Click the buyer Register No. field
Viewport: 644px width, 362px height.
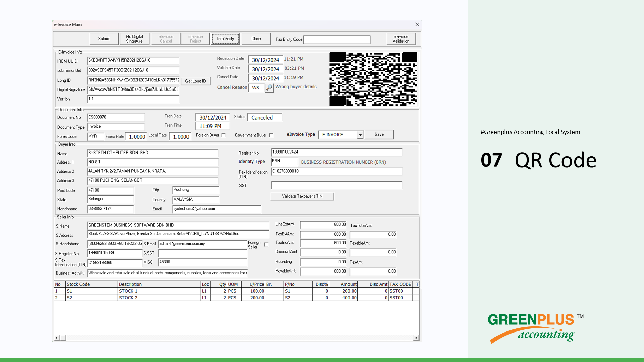(x=337, y=152)
